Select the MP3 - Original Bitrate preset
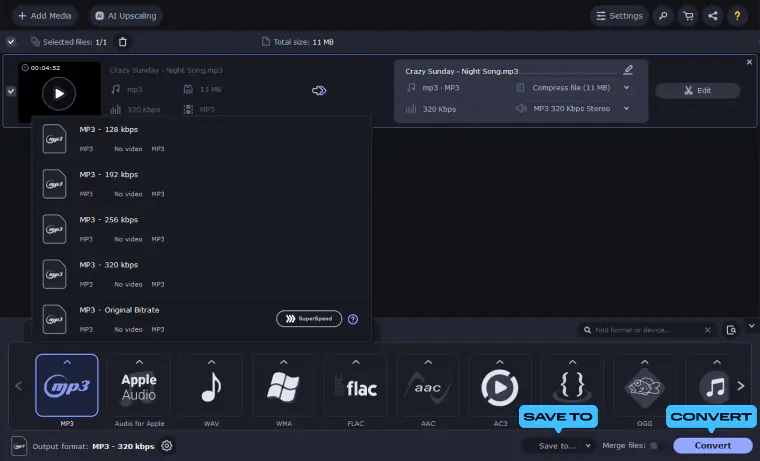 click(x=201, y=319)
